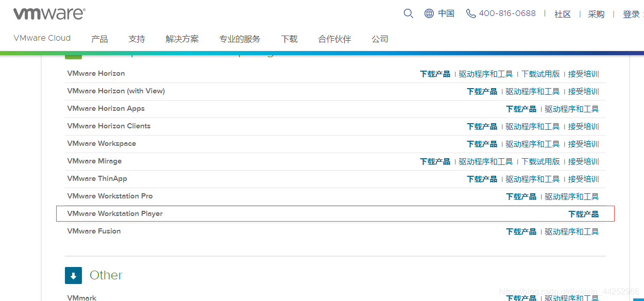
Task: Click 驱动程序和工具 for VMware Workspace
Action: 533,144
